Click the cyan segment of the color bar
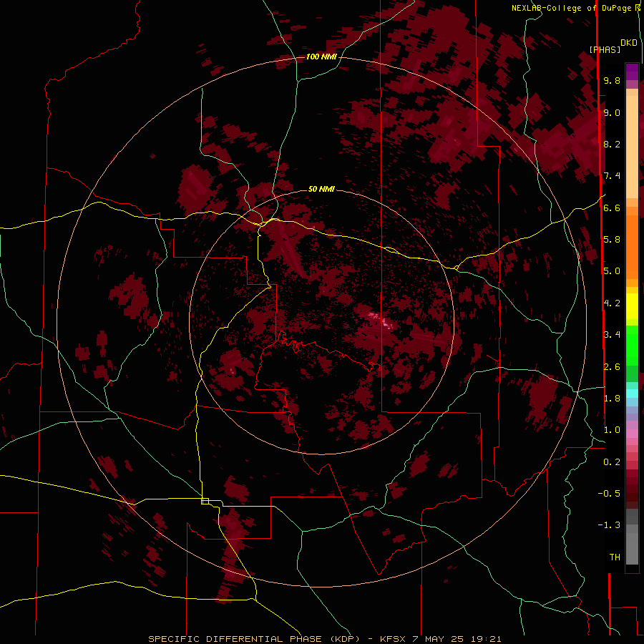Image resolution: width=644 pixels, height=644 pixels. click(x=632, y=394)
